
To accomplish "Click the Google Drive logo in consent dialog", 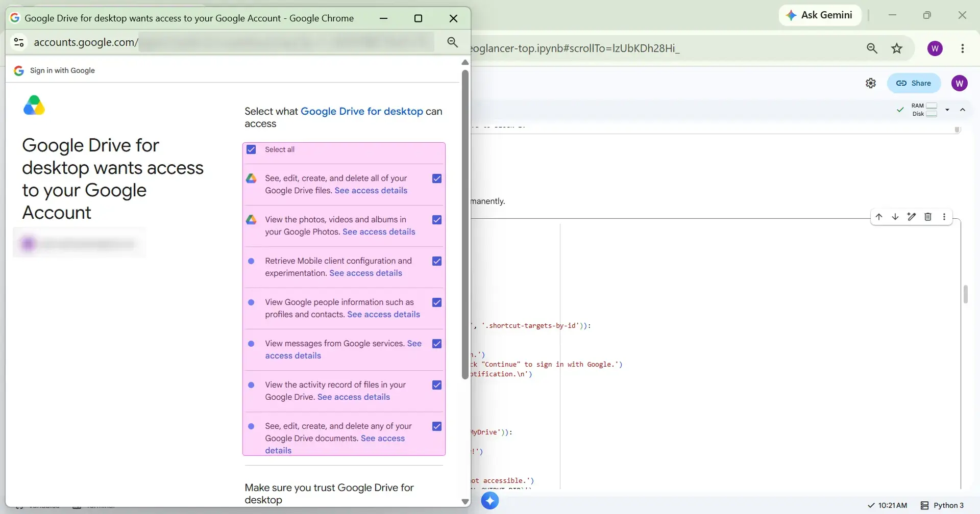I will [34, 106].
